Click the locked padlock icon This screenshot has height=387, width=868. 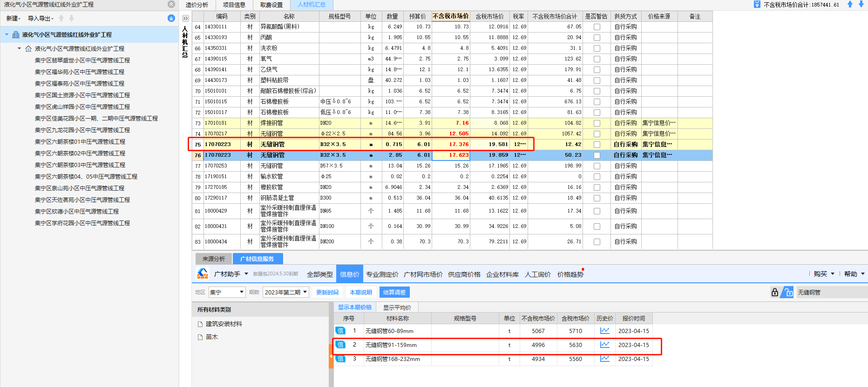(x=775, y=292)
